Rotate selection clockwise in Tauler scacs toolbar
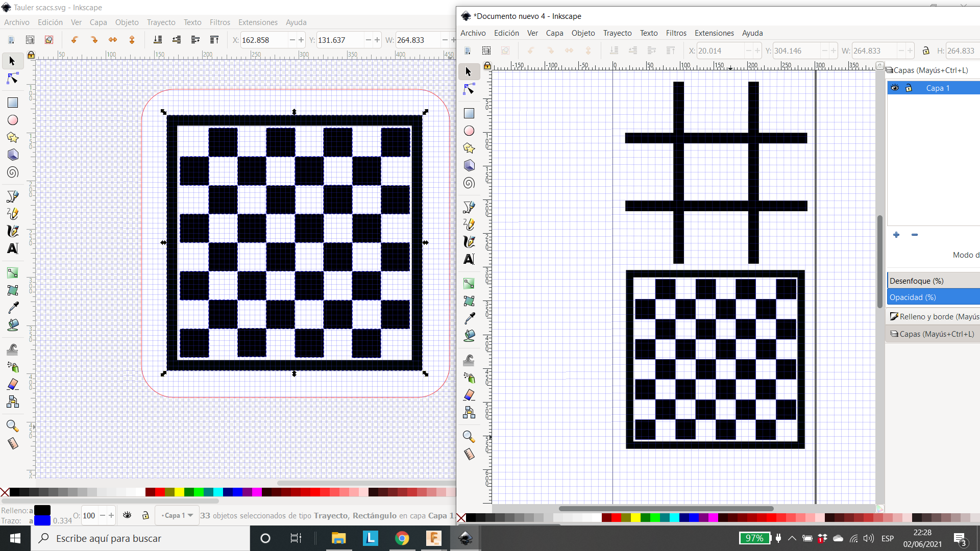980x551 pixels. point(94,40)
